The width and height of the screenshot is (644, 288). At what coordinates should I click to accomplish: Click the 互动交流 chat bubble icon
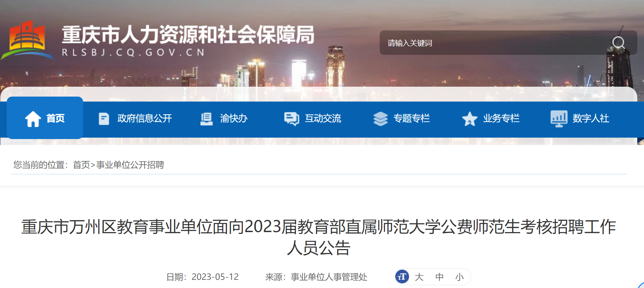[x=292, y=119]
